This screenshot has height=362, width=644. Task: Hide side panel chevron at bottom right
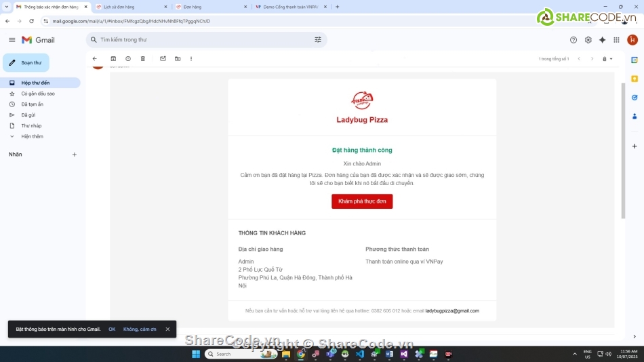point(635,336)
